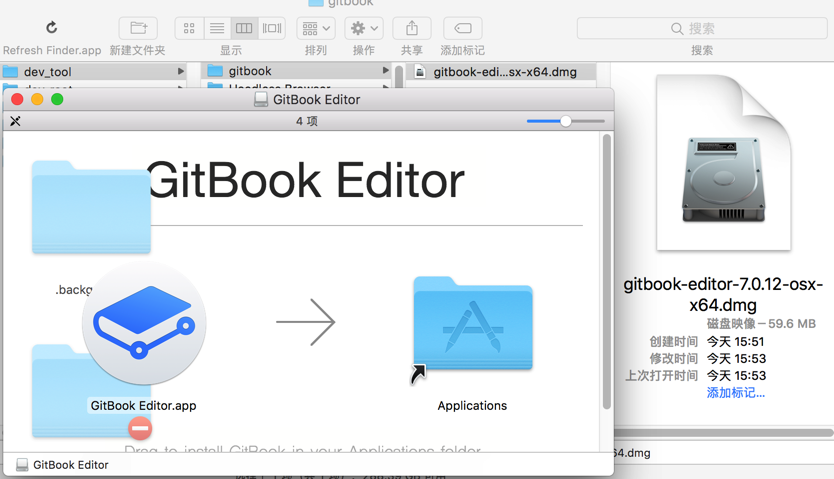Open the 排列 arrange dropdown
Screen dimensions: 834x479
(316, 28)
